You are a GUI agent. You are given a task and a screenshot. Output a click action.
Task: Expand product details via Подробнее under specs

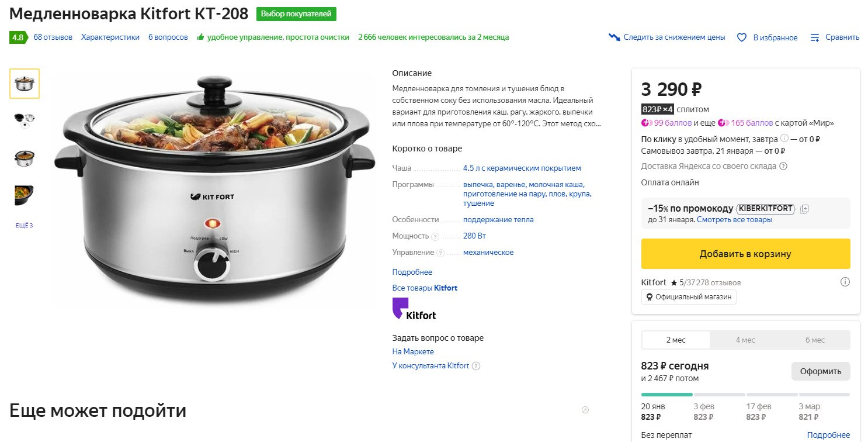pos(412,272)
